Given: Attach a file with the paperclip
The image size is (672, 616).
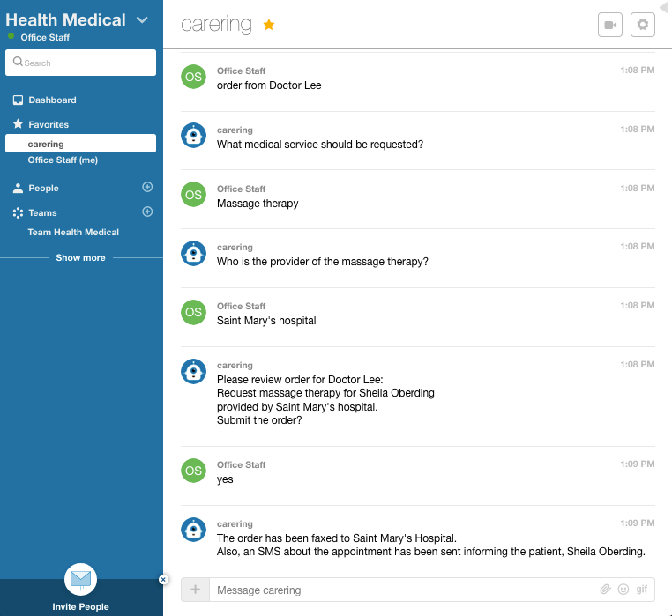Looking at the screenshot, I should 605,590.
